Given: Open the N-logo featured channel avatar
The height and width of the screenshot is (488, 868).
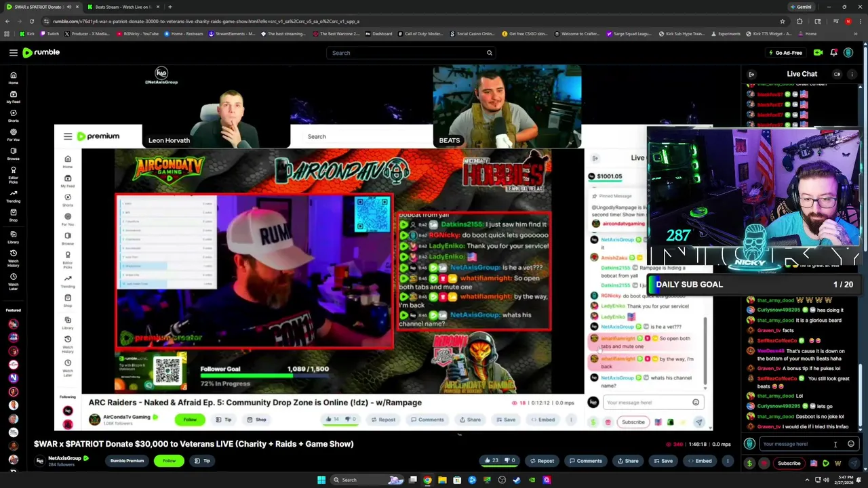Looking at the screenshot, I should [x=13, y=378].
